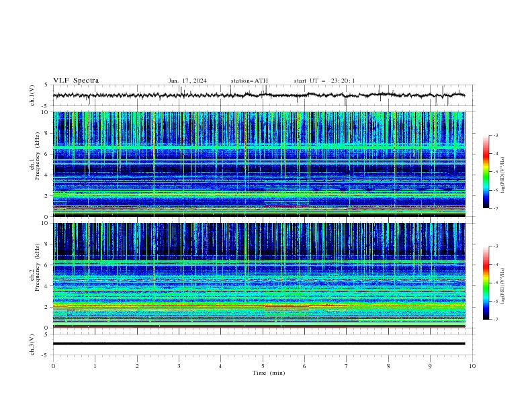This screenshot has width=532, height=411.
Task: Click the ch.1 spectrogram panel
Action: 259,164
